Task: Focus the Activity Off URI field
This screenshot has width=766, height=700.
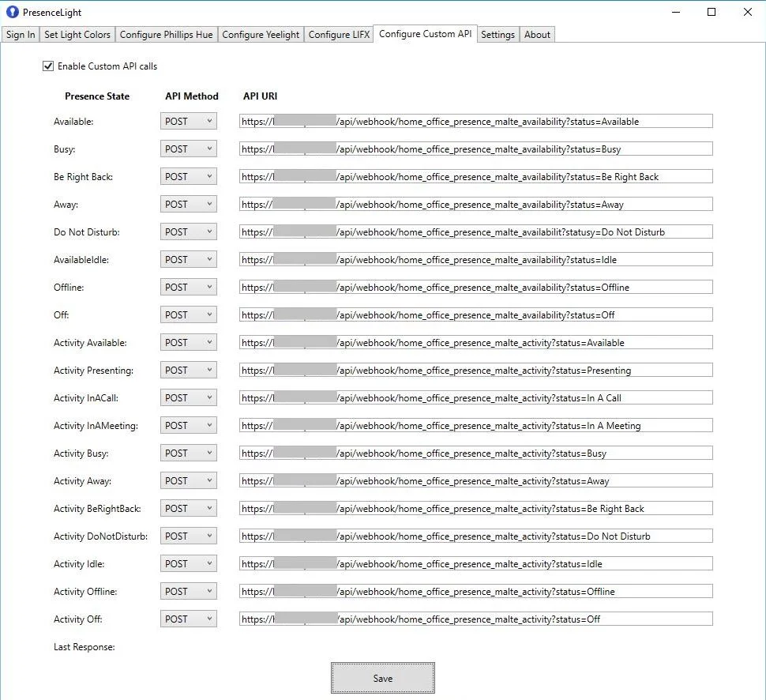Action: click(x=476, y=619)
